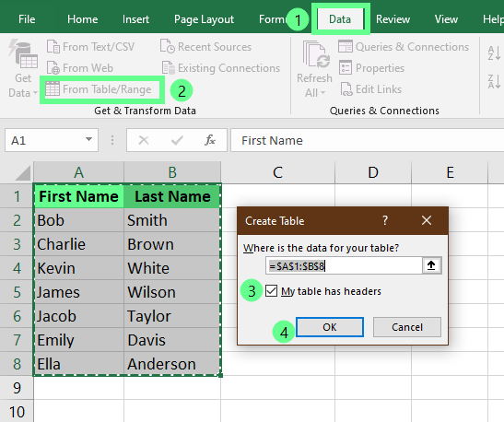
Task: Expand the Refresh All dropdown arrow
Action: point(322,93)
